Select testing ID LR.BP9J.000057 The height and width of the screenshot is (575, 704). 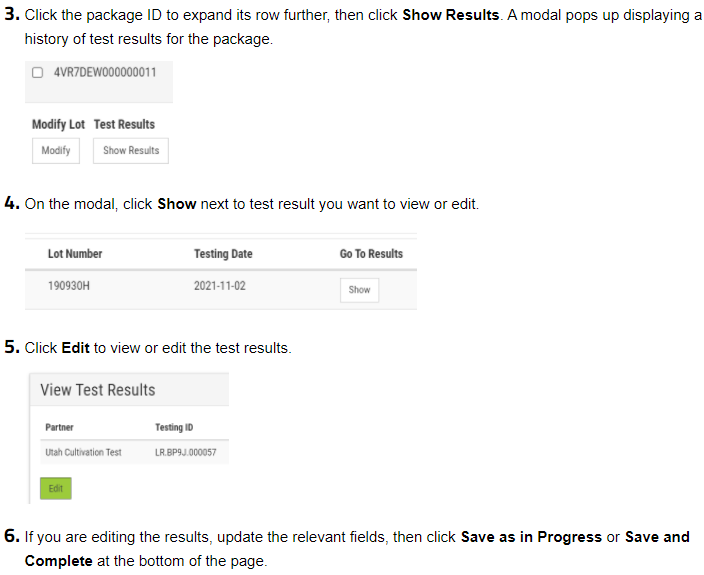pos(185,452)
